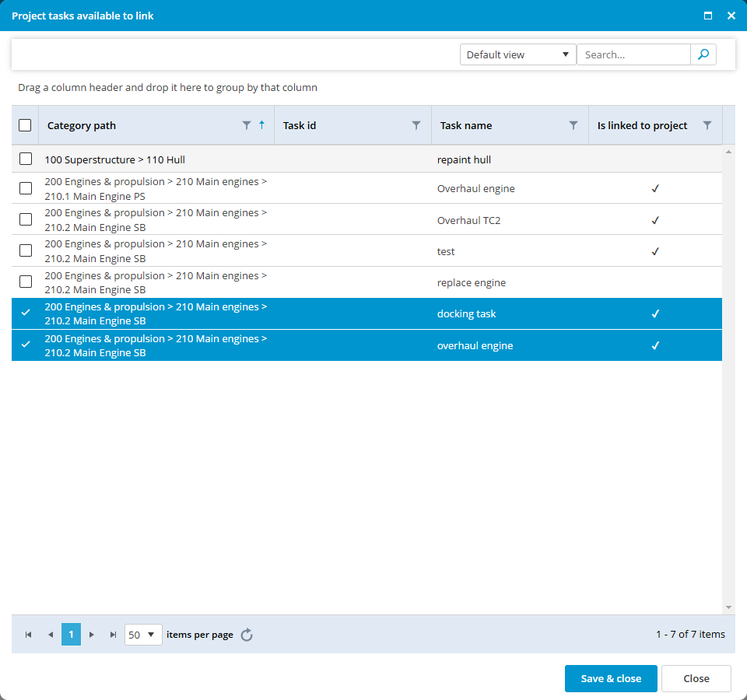Image resolution: width=747 pixels, height=700 pixels.
Task: Click the scrollbar down arrow
Action: click(728, 607)
